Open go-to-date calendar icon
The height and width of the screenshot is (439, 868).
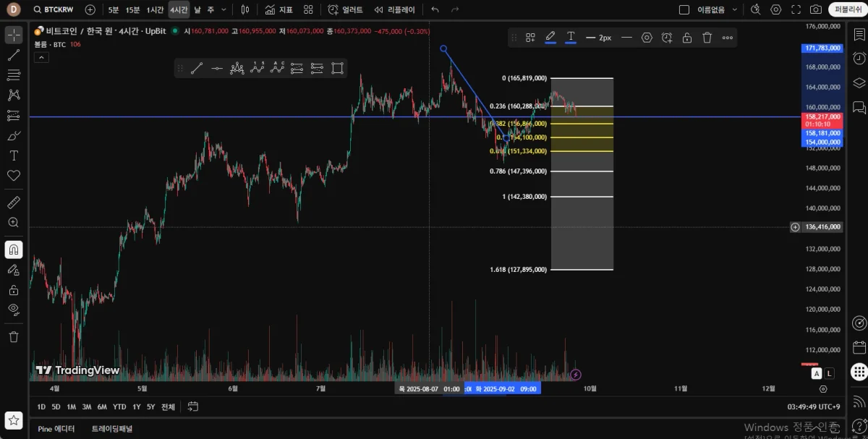click(x=193, y=406)
